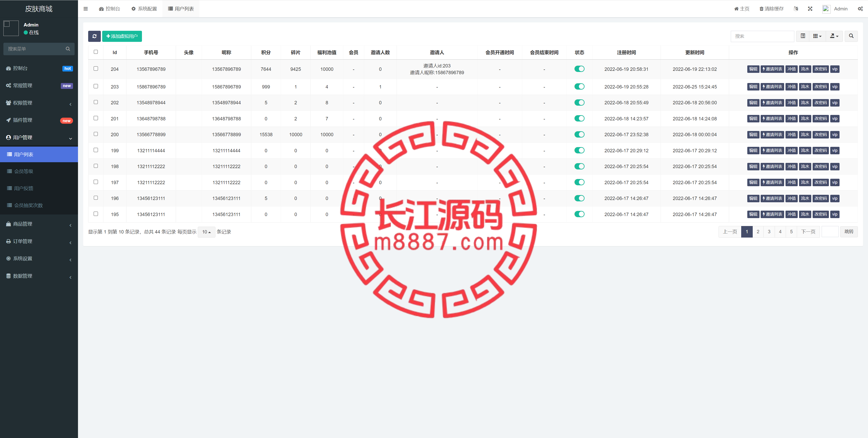868x438 pixels.
Task: Click 编辑 for user 204
Action: (753, 69)
